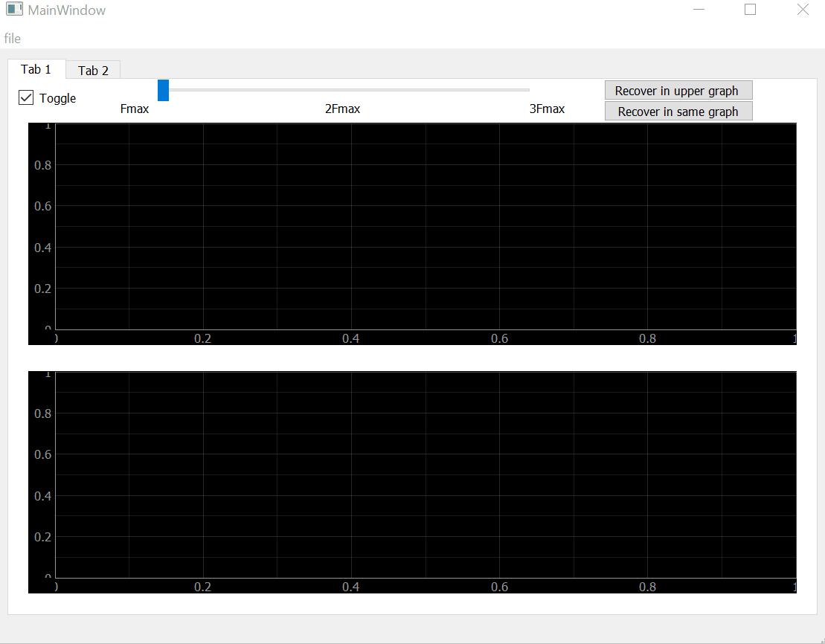The width and height of the screenshot is (825, 644).
Task: Click the Toggle label text
Action: [x=58, y=97]
